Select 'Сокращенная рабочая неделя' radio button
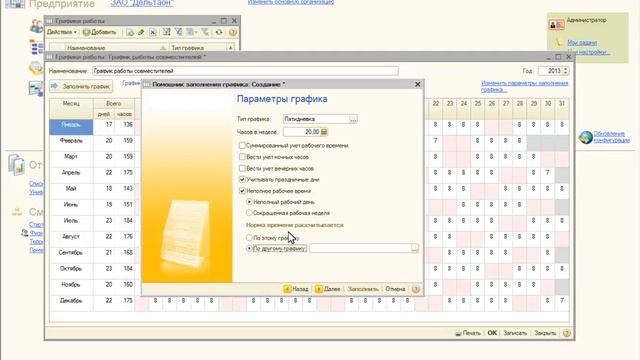 coord(249,213)
